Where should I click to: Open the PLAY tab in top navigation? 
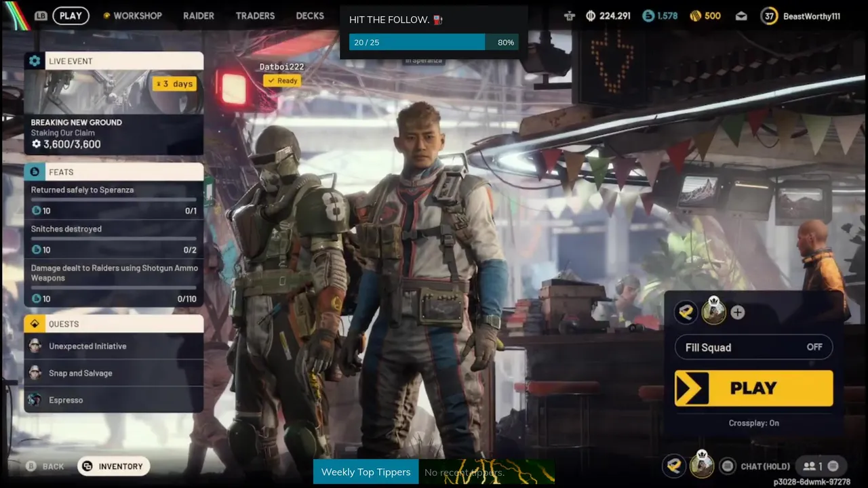tap(71, 16)
